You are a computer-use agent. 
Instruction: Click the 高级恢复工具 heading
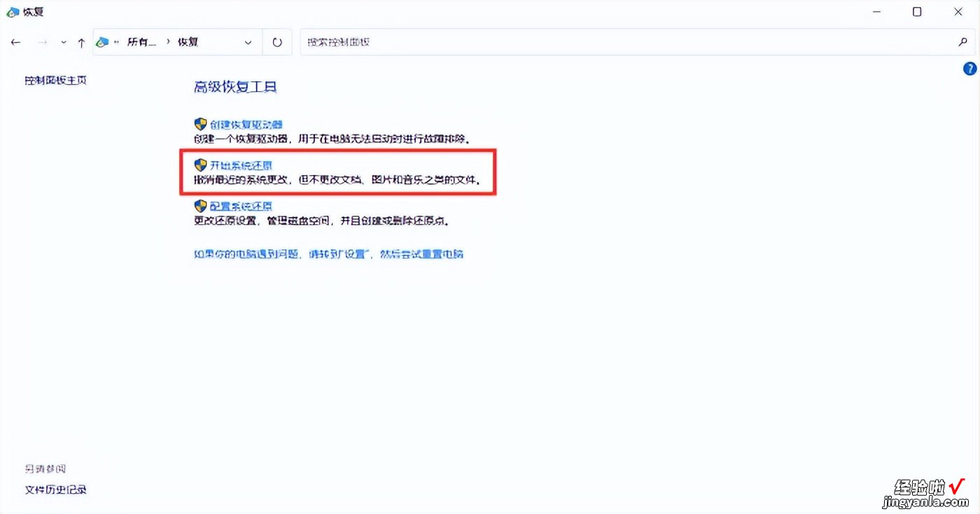pyautogui.click(x=235, y=87)
